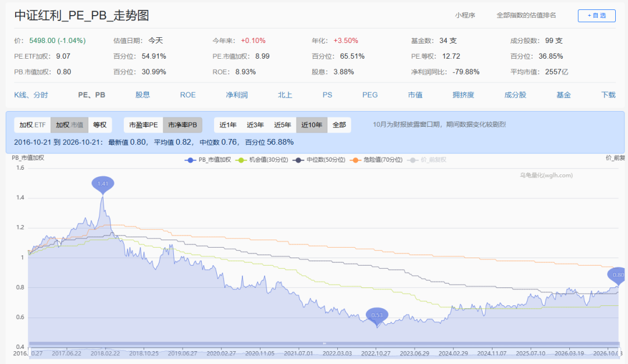Screen dimensions: 628x364
Task: Click the 0.53 low-point marker bubble
Action: (x=377, y=316)
